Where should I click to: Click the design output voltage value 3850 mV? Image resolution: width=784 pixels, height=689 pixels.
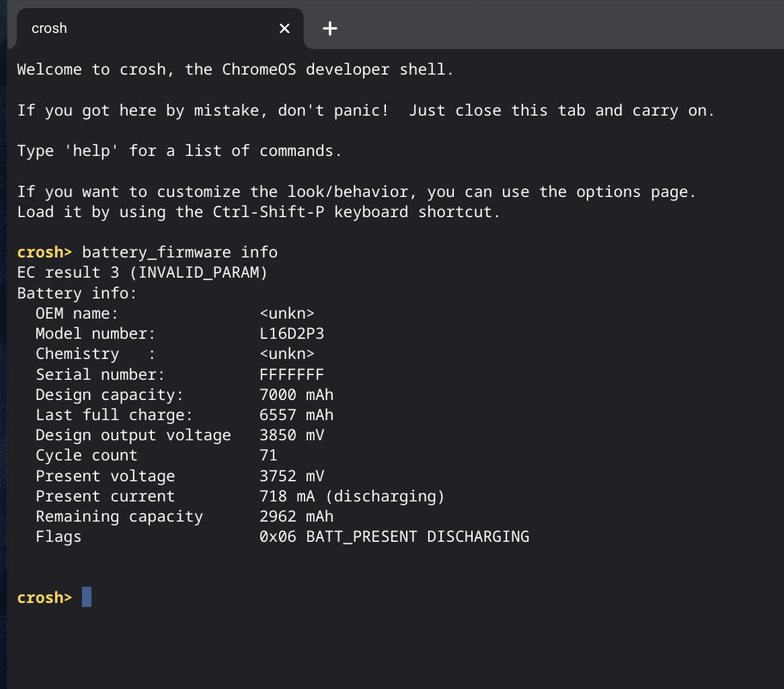pyautogui.click(x=292, y=435)
